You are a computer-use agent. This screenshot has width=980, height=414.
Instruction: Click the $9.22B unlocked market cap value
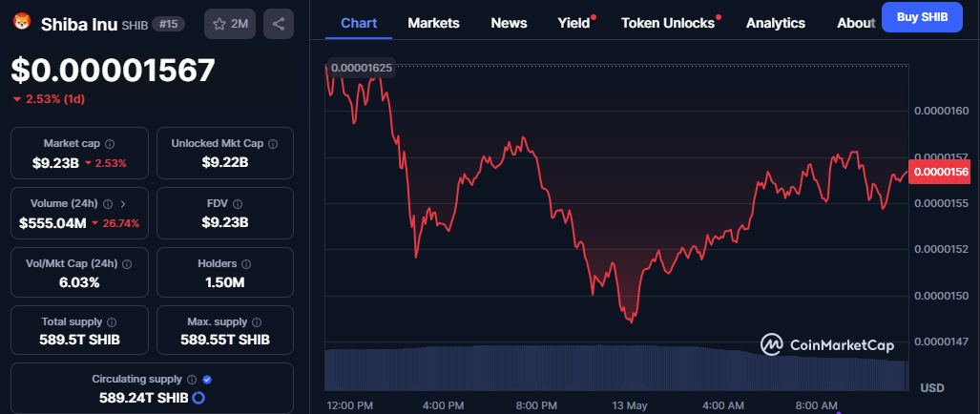[x=225, y=163]
